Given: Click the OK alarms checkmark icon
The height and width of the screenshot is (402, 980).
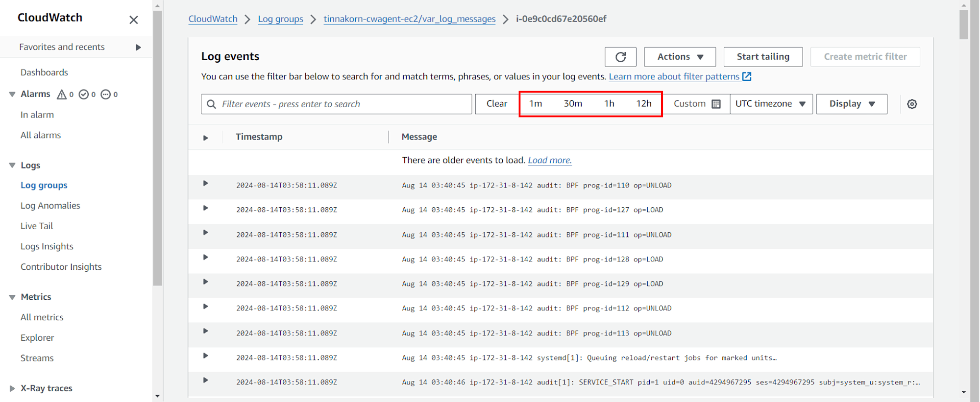Looking at the screenshot, I should (84, 95).
